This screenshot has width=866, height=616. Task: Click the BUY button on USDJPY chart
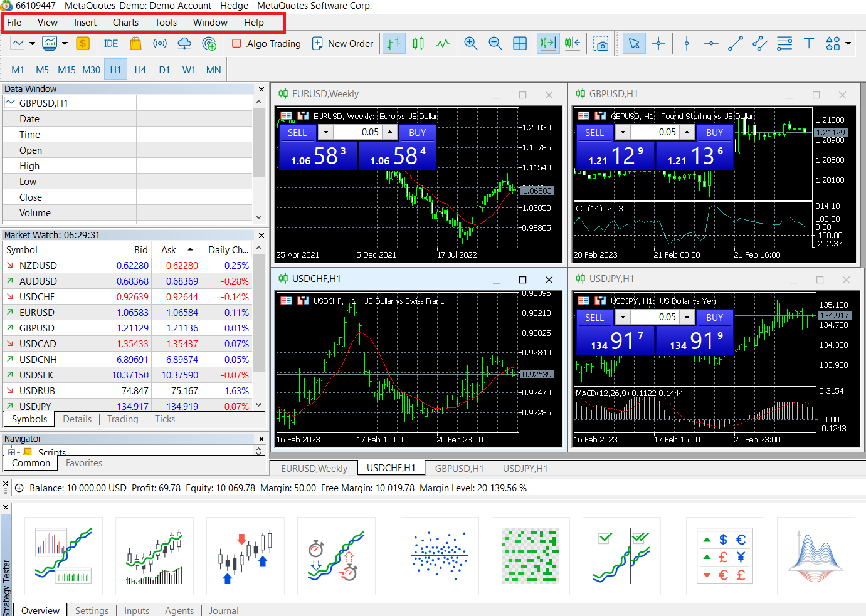point(714,317)
